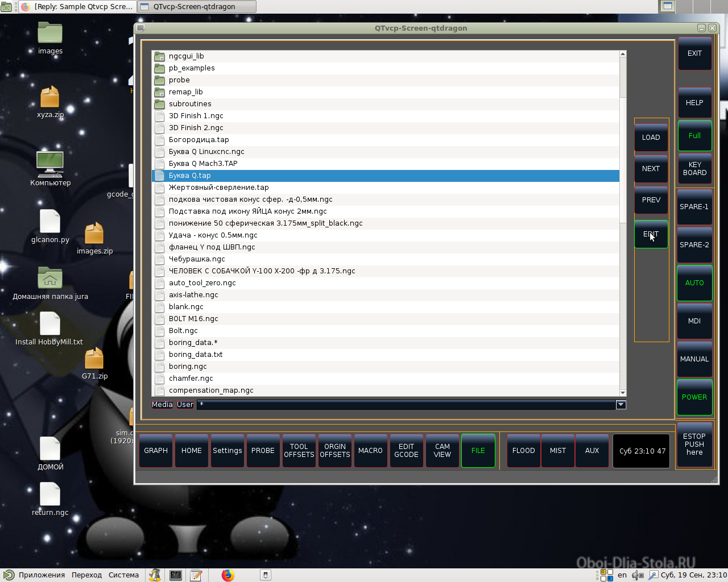Image resolution: width=728 pixels, height=582 pixels.
Task: Expand file filter dropdown arrow
Action: tap(621, 405)
